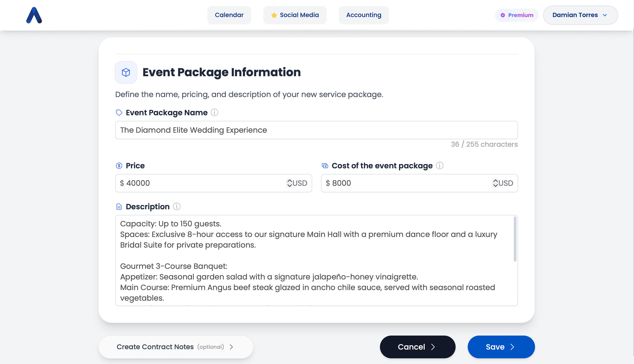Open the Social Media tab
This screenshot has width=634, height=364.
[x=295, y=15]
